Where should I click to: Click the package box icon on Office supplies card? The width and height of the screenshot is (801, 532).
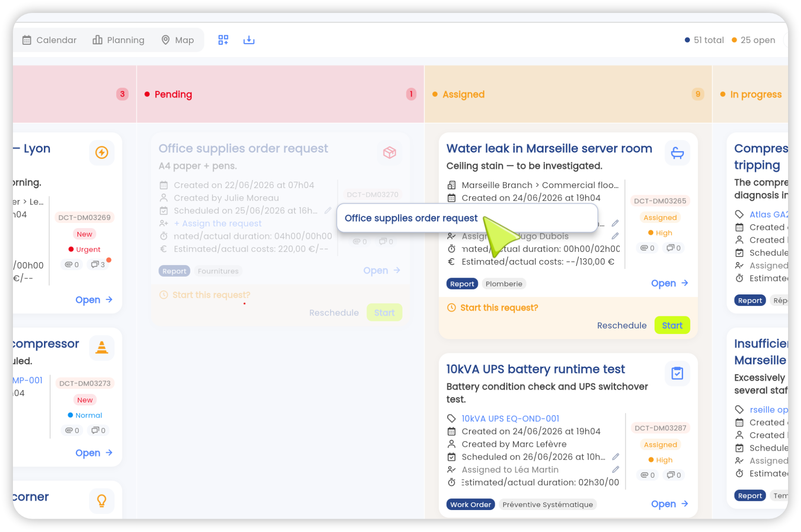tap(390, 152)
